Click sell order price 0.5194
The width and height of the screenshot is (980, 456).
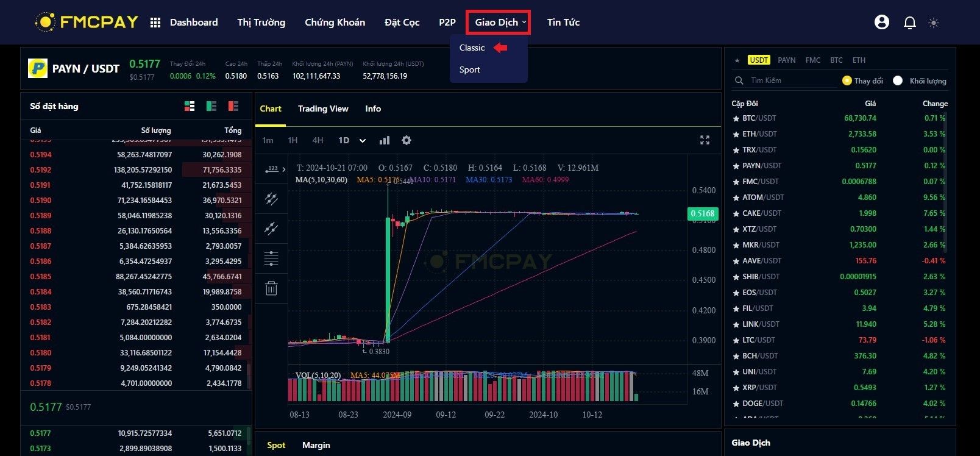tap(41, 155)
